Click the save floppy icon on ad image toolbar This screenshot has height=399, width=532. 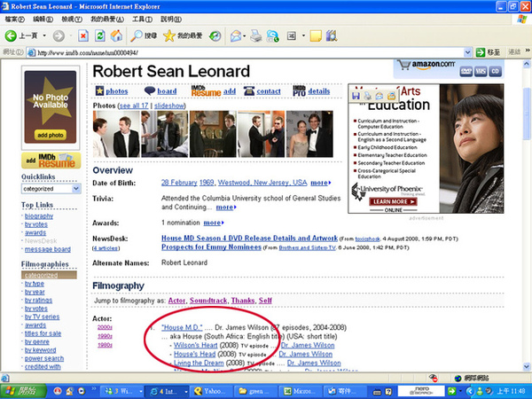(x=356, y=96)
